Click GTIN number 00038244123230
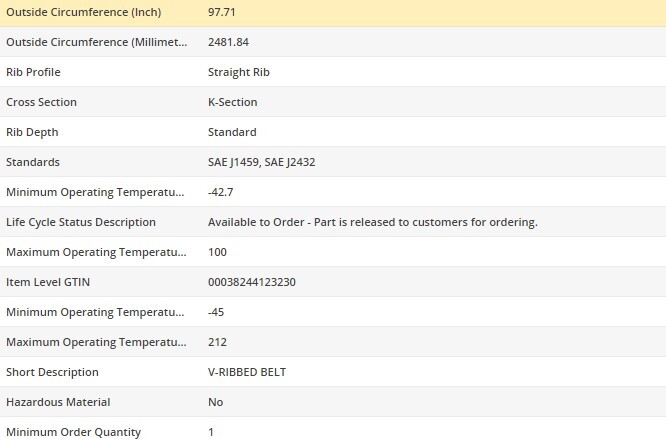The height and width of the screenshot is (441, 666). point(251,282)
